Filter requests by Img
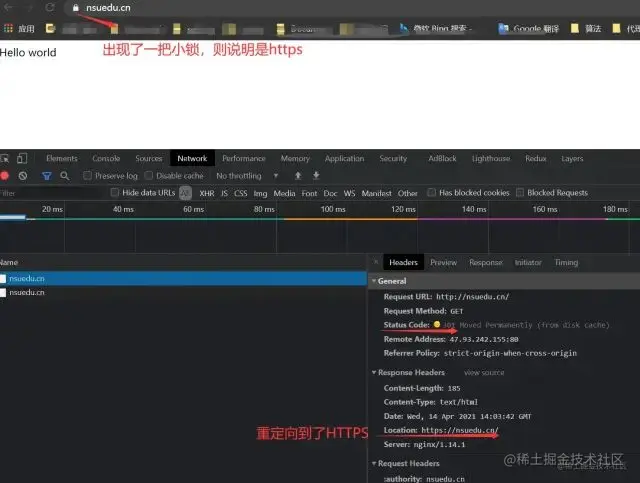640x483 pixels. 260,193
